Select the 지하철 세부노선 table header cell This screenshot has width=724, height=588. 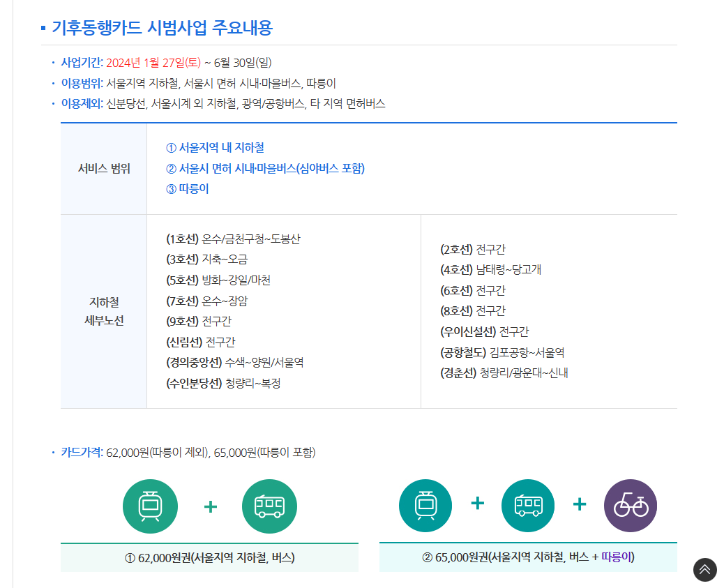[103, 310]
